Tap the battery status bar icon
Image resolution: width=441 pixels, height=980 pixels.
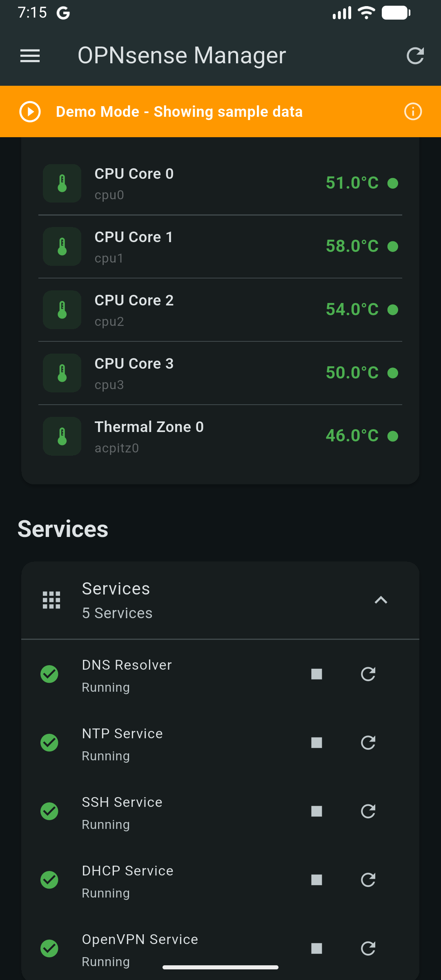[x=396, y=13]
